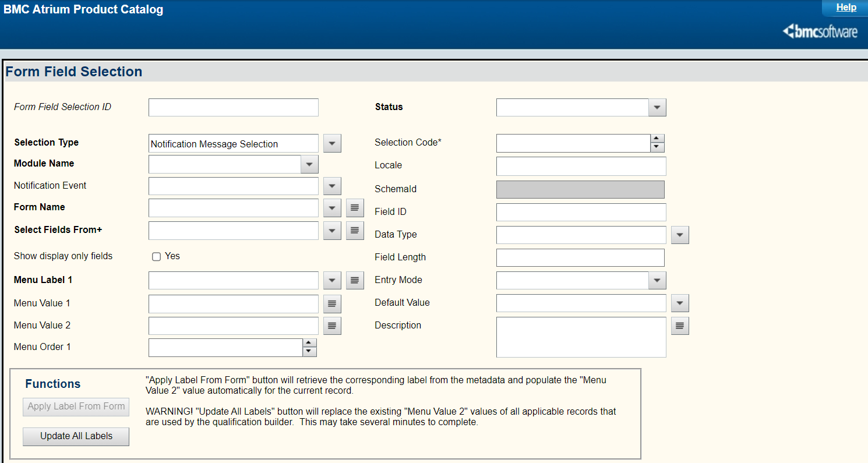This screenshot has height=463, width=868.
Task: Click the Apply Label From Form button
Action: tap(76, 407)
